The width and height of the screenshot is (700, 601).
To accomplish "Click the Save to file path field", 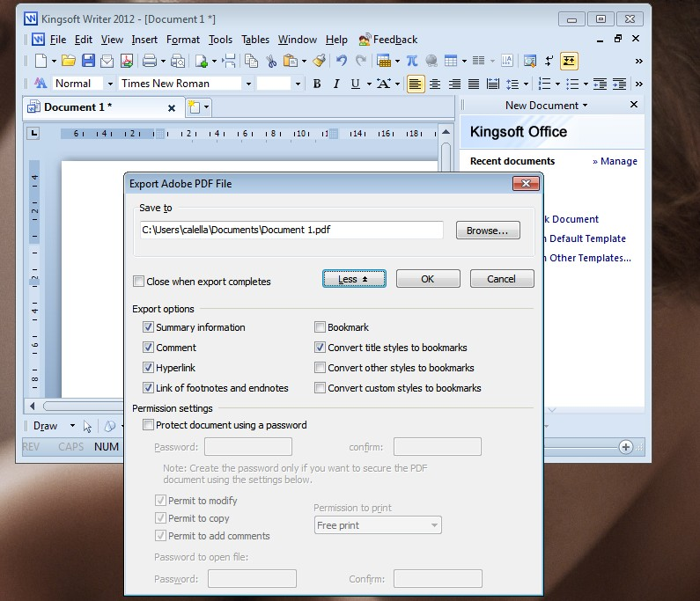I will point(291,230).
